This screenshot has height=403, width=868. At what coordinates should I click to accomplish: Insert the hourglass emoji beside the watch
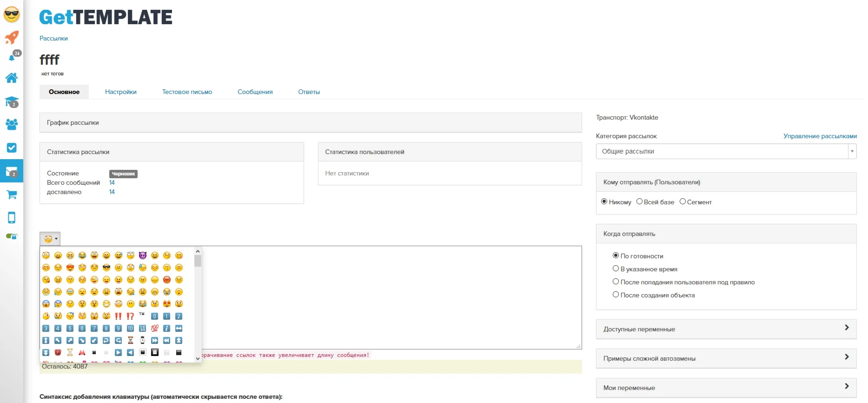131,340
